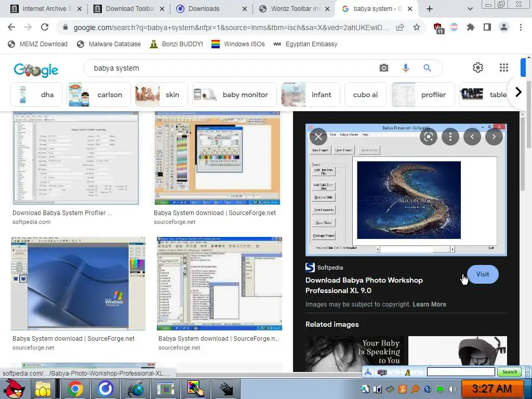The height and width of the screenshot is (399, 532).
Task: Open MEMZ Download bookmark
Action: point(37,44)
